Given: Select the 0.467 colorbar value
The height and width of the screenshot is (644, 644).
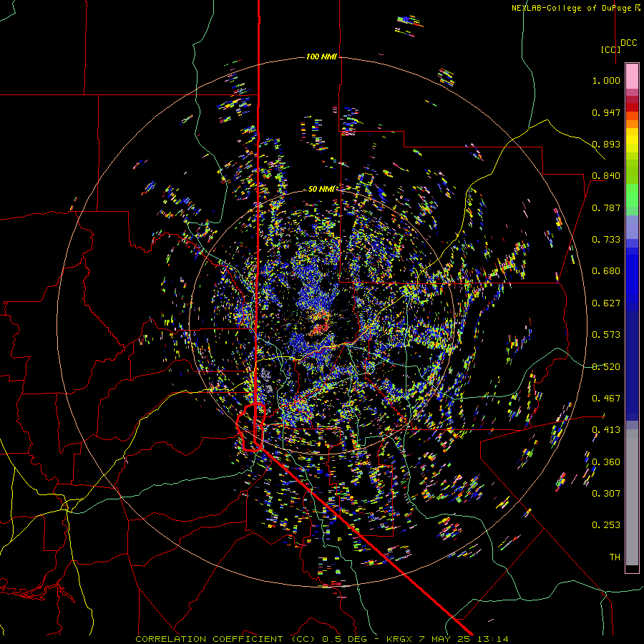Looking at the screenshot, I should 606,399.
